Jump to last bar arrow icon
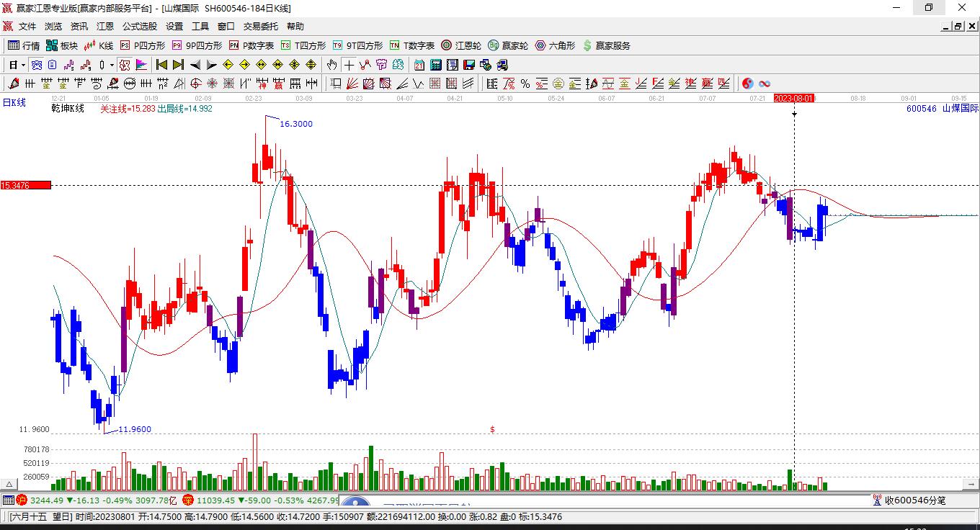The image size is (980, 530). [178, 65]
